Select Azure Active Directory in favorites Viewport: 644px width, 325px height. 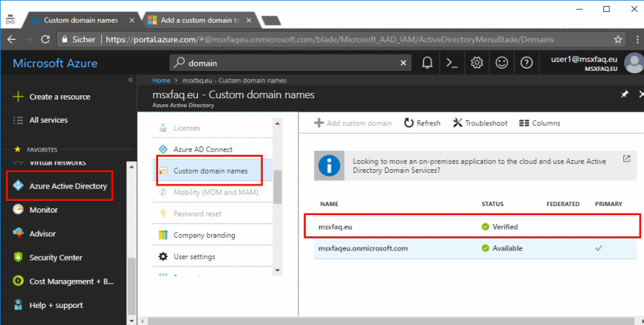coord(60,186)
